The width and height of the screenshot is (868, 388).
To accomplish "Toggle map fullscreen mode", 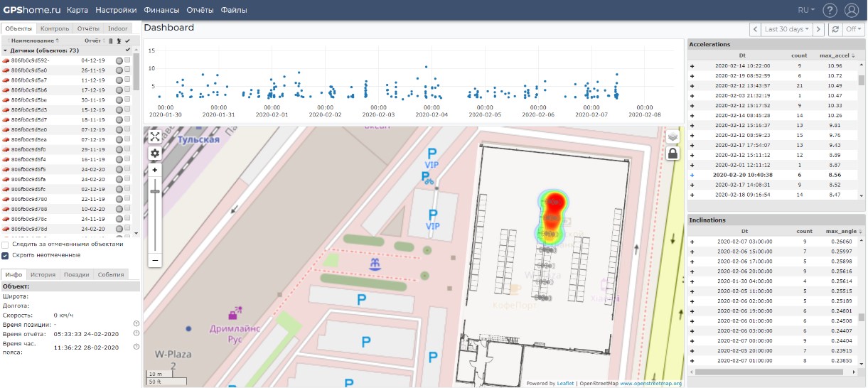I will point(155,136).
